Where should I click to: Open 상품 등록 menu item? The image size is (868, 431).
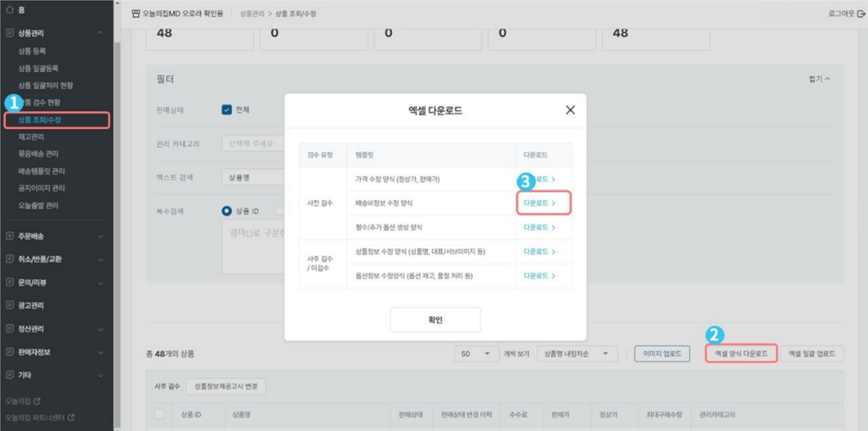click(x=32, y=51)
